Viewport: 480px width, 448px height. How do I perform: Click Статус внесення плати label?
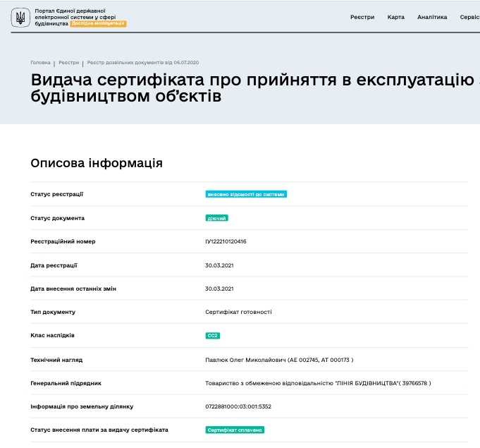(x=99, y=430)
